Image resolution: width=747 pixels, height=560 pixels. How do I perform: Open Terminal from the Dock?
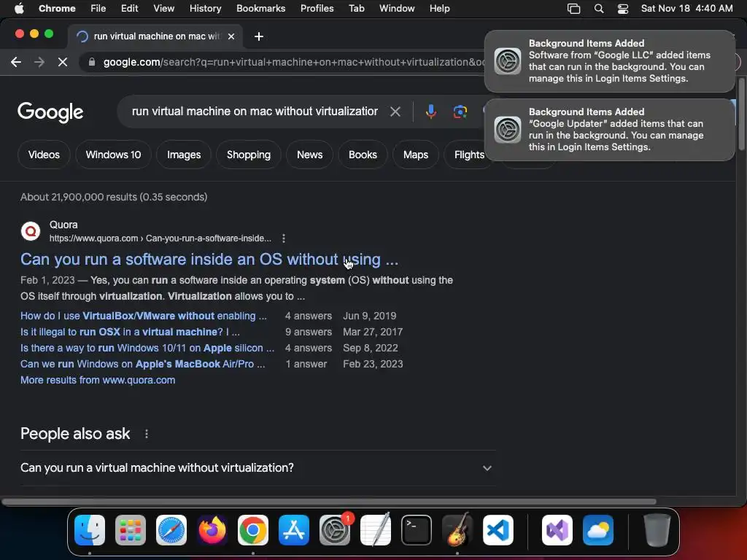pyautogui.click(x=417, y=529)
